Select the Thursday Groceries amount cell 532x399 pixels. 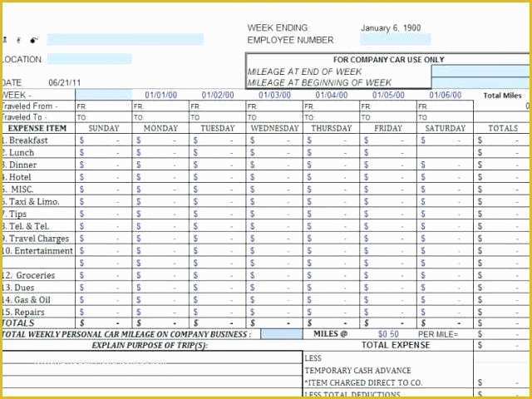pos(332,275)
